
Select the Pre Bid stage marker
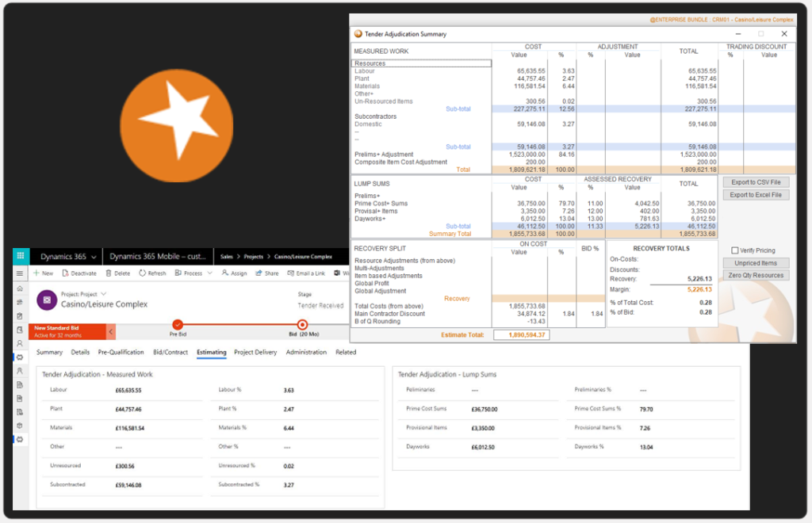[x=178, y=325]
